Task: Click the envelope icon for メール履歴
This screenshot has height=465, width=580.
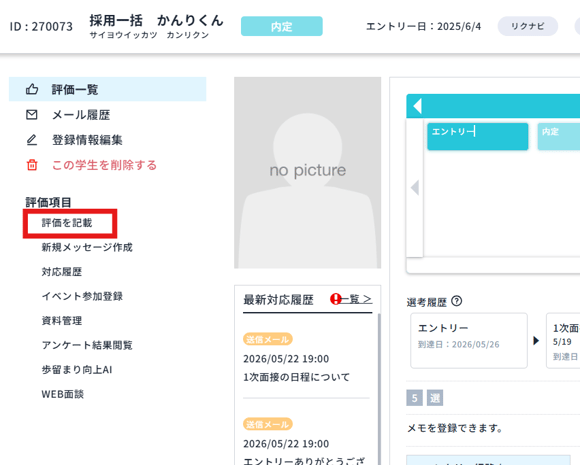Action: (x=32, y=115)
